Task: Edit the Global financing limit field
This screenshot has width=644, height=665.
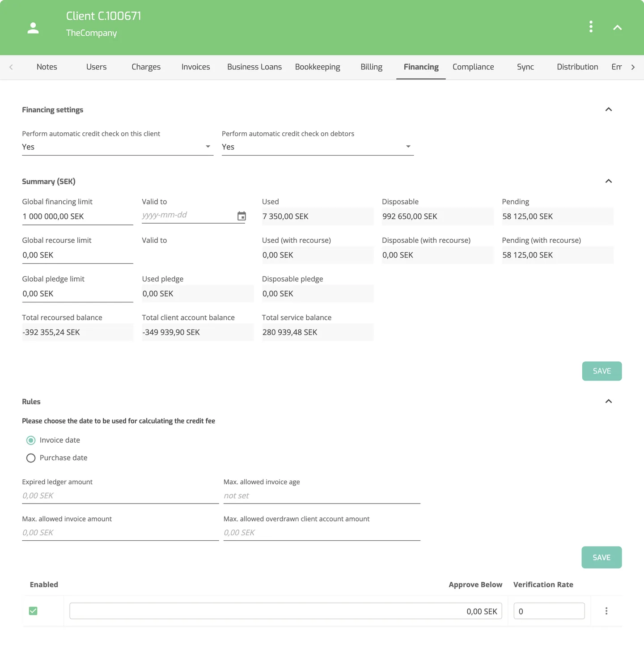Action: pos(77,216)
